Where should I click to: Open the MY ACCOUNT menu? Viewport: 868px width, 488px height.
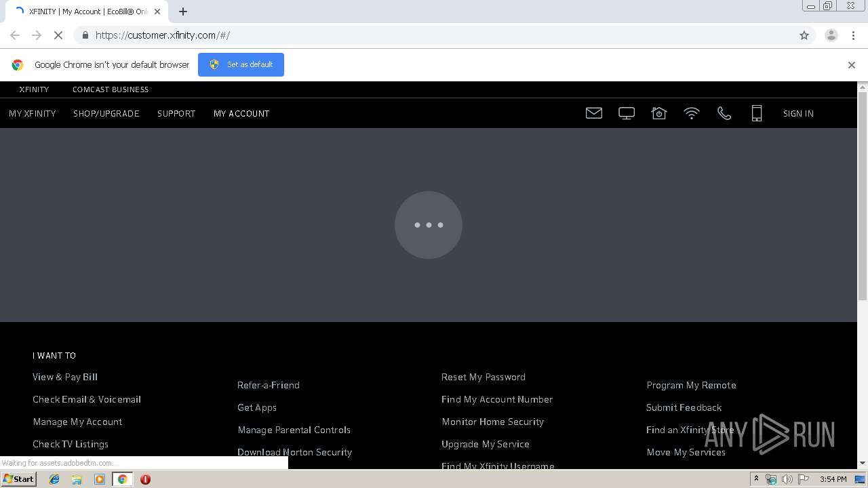(241, 114)
